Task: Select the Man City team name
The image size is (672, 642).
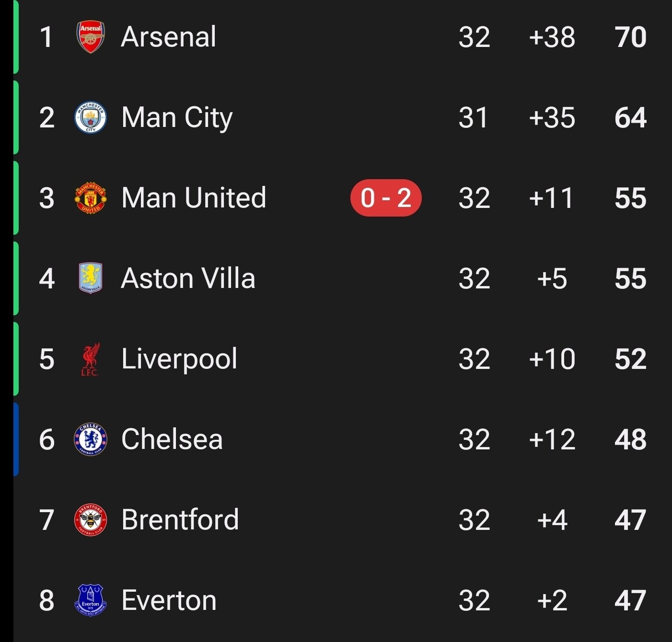Action: pos(177,117)
